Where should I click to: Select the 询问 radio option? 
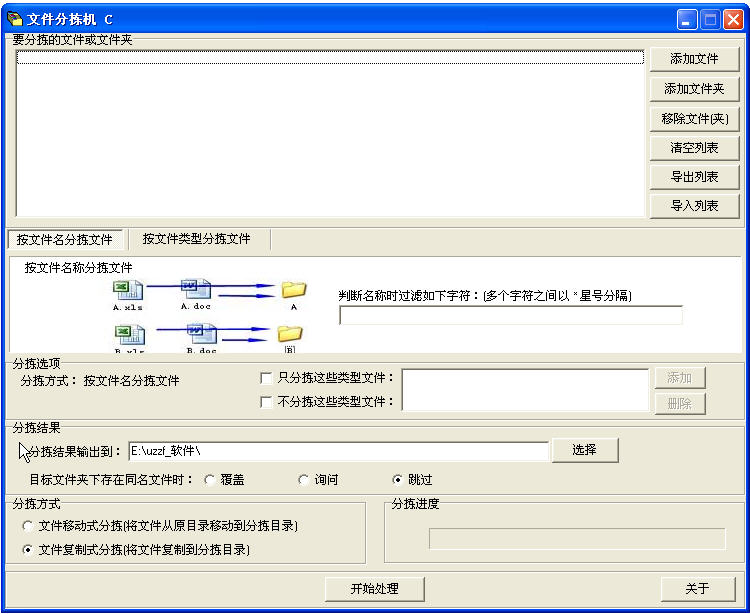click(x=303, y=480)
